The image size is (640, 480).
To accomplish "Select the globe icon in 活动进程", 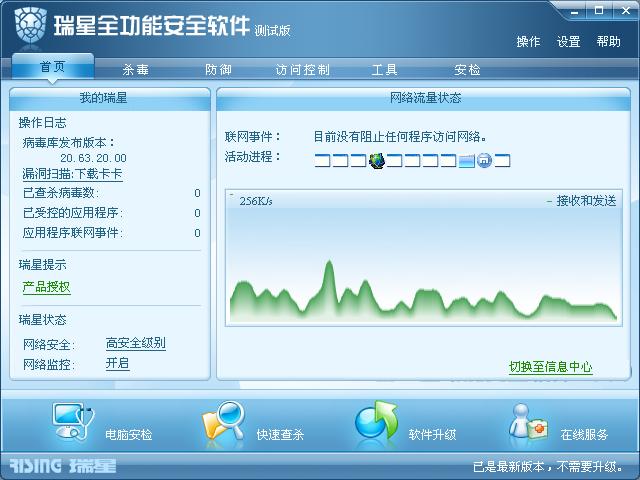I will coord(376,161).
